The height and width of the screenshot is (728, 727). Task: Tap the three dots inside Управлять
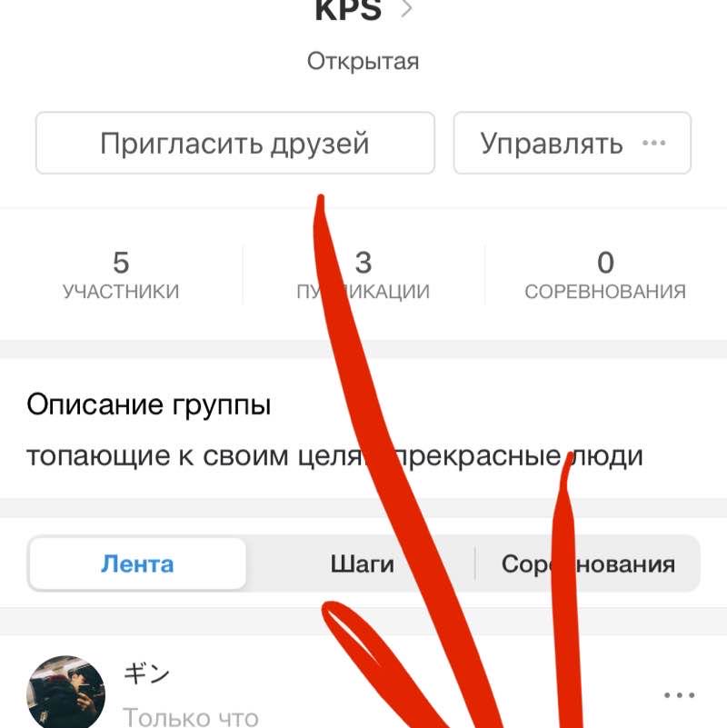654,143
